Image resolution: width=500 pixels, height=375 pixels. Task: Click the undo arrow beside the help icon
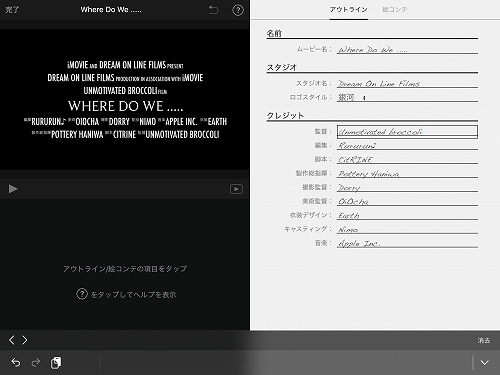pyautogui.click(x=214, y=10)
